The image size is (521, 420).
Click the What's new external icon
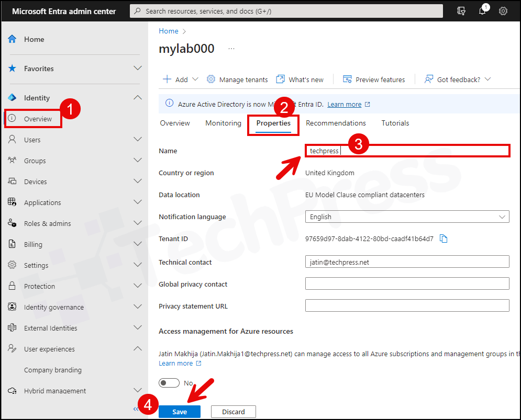pos(281,79)
